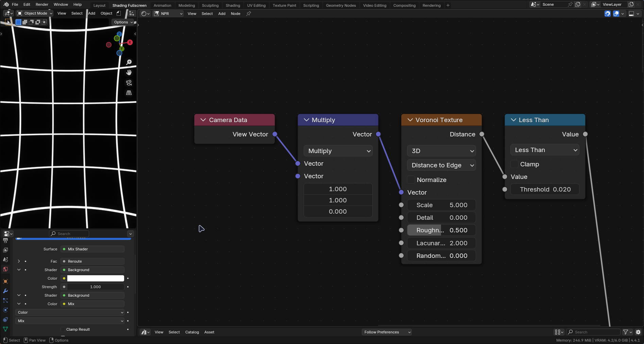Open the Object properties orange square tab
Screen dimensions: 644x344
tap(5, 281)
